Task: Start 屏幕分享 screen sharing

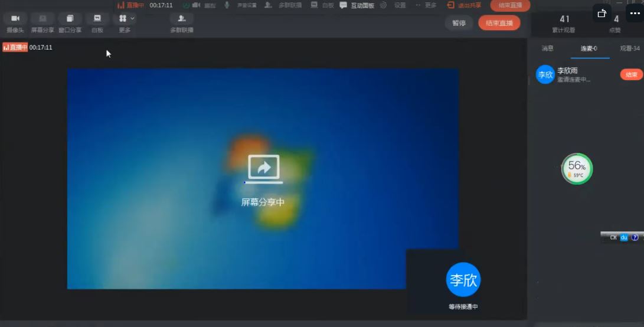Action: tap(43, 22)
